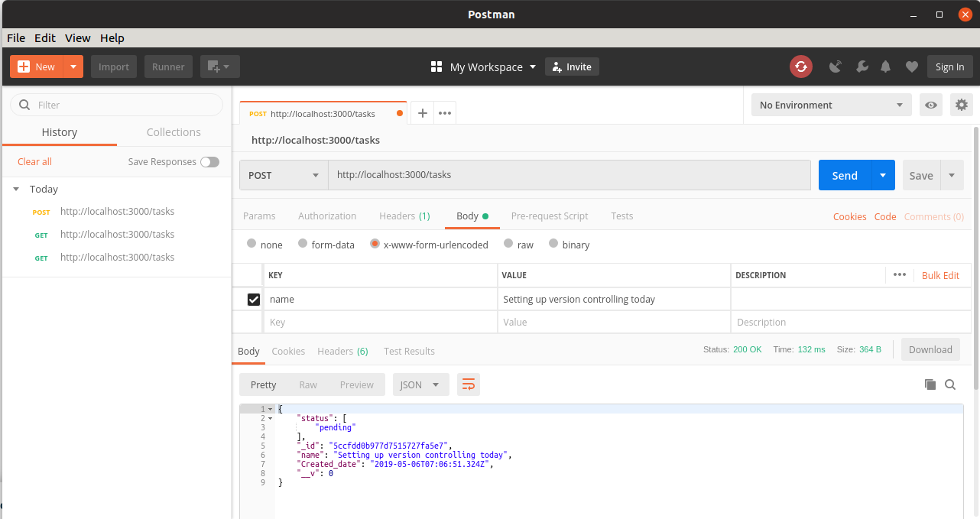The image size is (980, 519).
Task: Open the JSON format dropdown
Action: click(421, 384)
